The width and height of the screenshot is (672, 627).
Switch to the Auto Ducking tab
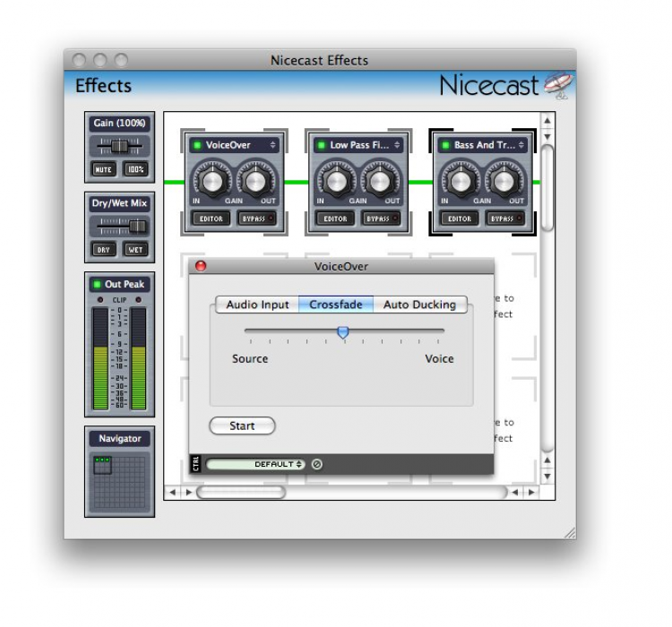(420, 305)
